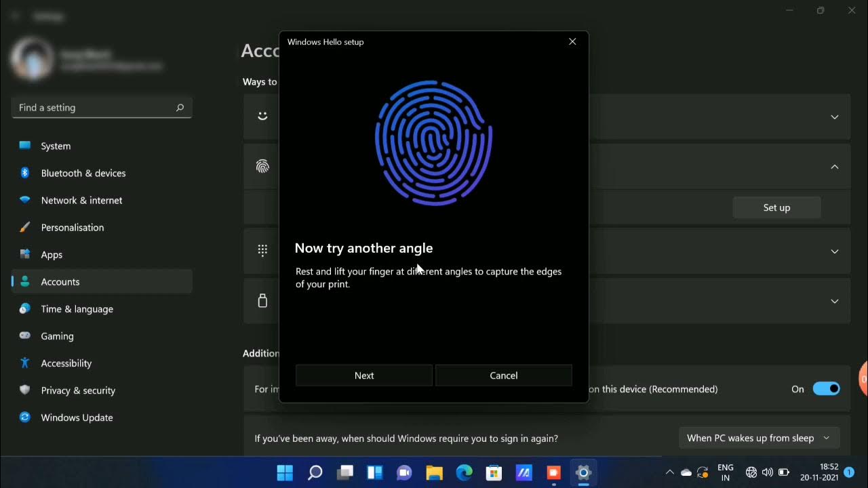The height and width of the screenshot is (488, 868).
Task: Click Next in Windows Hello setup
Action: (364, 375)
